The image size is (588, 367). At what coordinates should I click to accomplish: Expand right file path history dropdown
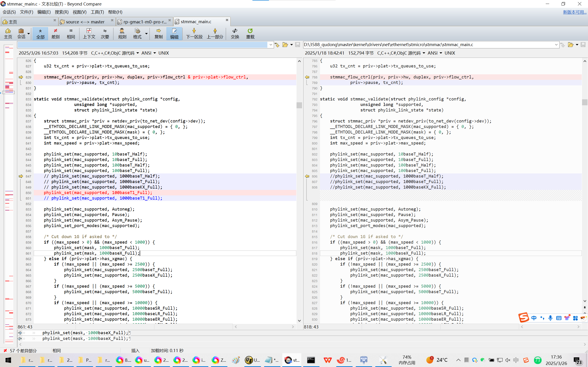point(556,45)
